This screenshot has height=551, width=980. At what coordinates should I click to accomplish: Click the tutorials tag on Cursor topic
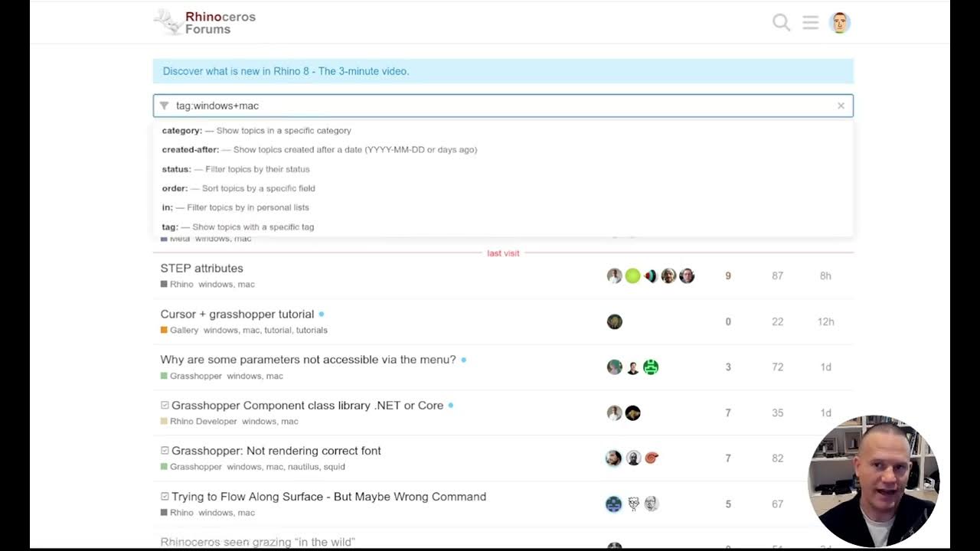pos(312,330)
